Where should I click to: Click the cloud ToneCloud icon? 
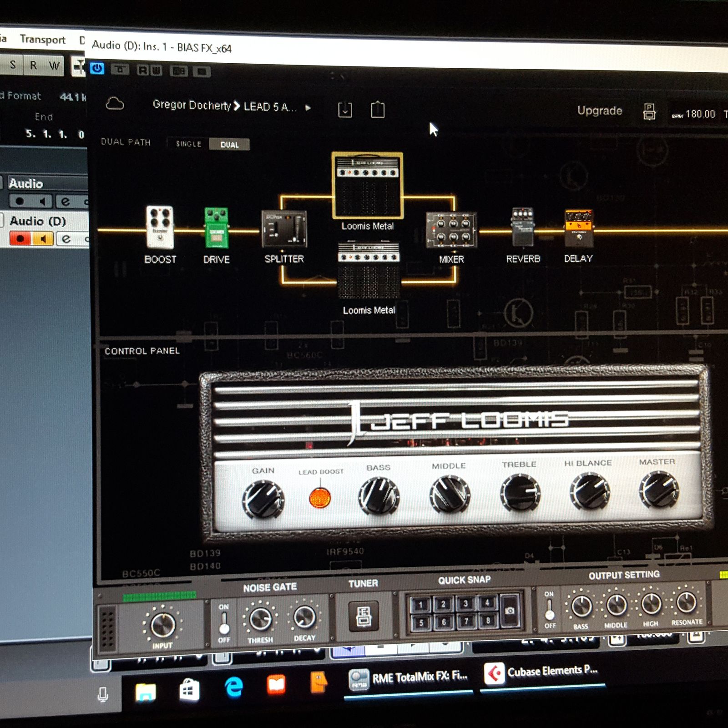(x=115, y=104)
